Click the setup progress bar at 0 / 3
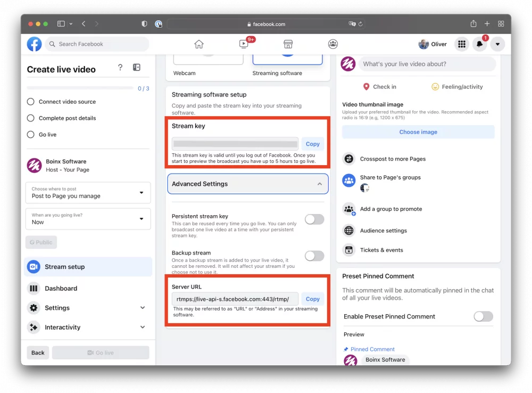Screen dimensions: 532x393 click(x=80, y=88)
